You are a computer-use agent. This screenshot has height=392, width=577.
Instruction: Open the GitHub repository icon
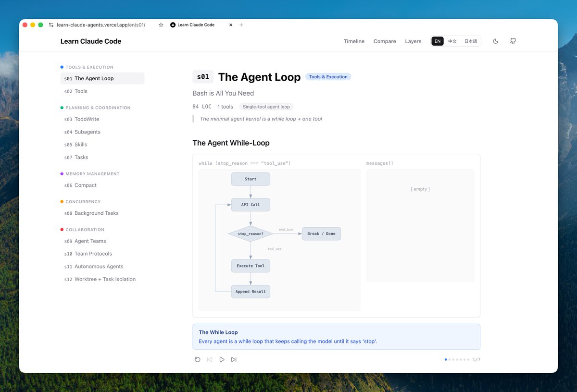pos(513,41)
